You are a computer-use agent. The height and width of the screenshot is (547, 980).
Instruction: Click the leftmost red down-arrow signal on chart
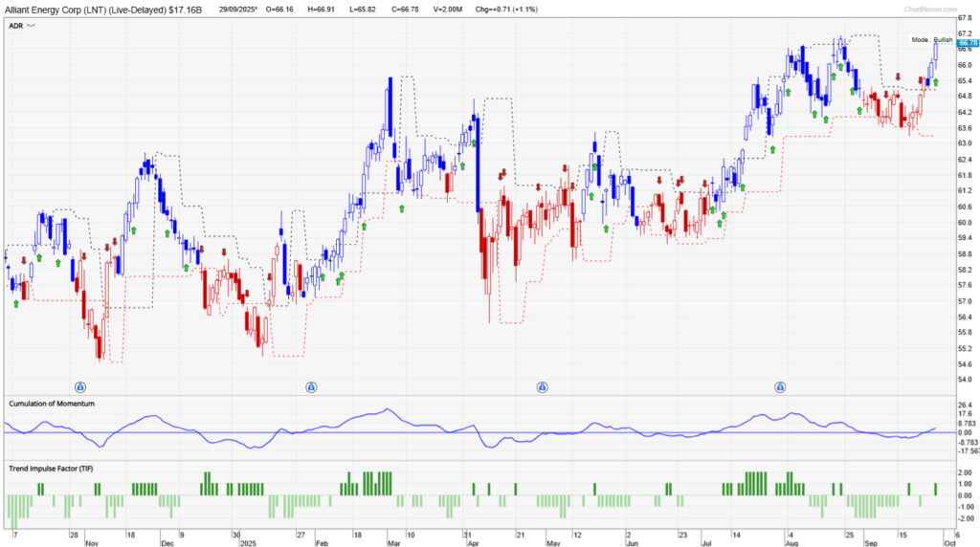[x=23, y=260]
